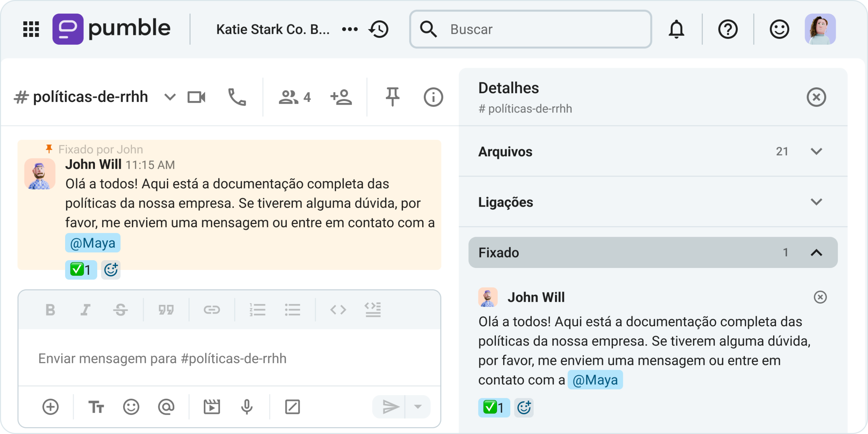Toggle bold formatting in the composer
The image size is (868, 434).
(51, 309)
